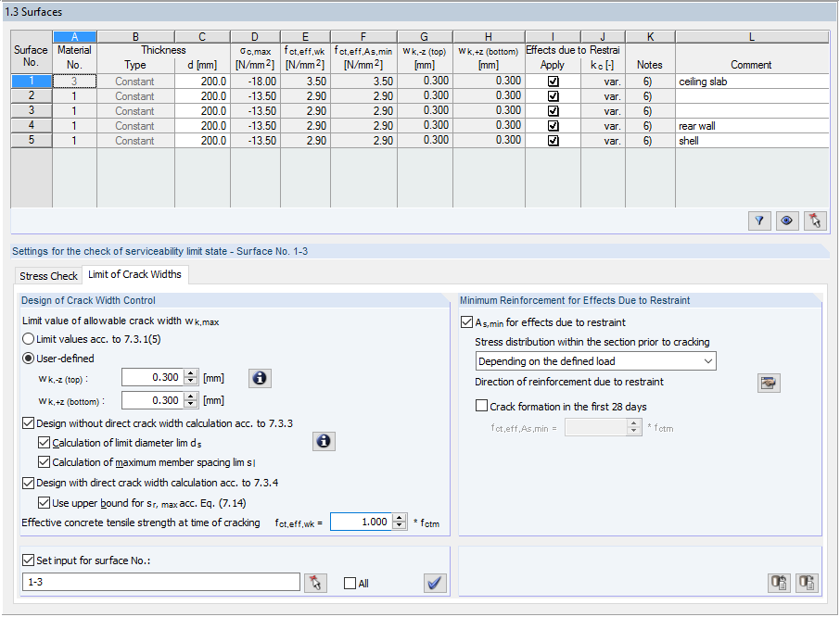Uncheck Use upper bound for sr,max option
The height and width of the screenshot is (617, 840).
[x=45, y=502]
